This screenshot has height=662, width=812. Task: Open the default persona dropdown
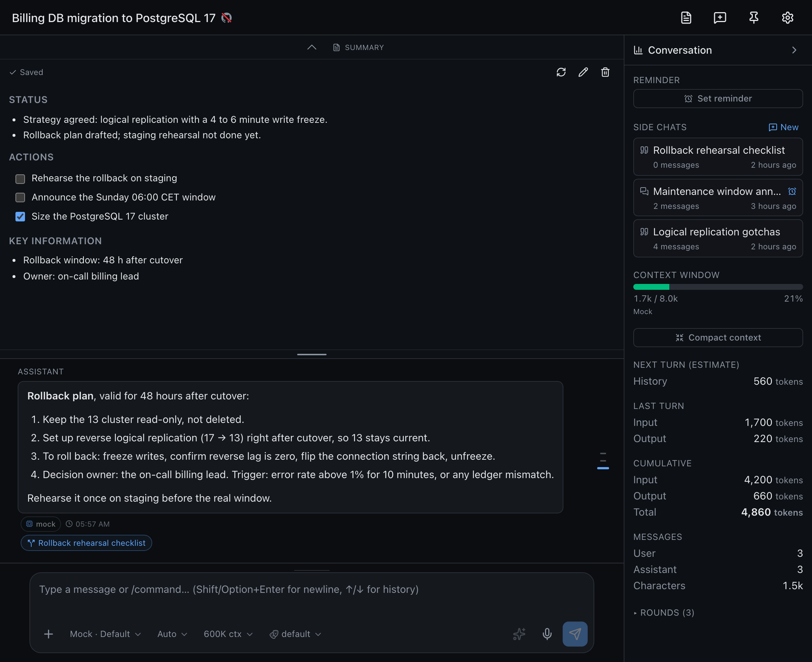(x=295, y=634)
